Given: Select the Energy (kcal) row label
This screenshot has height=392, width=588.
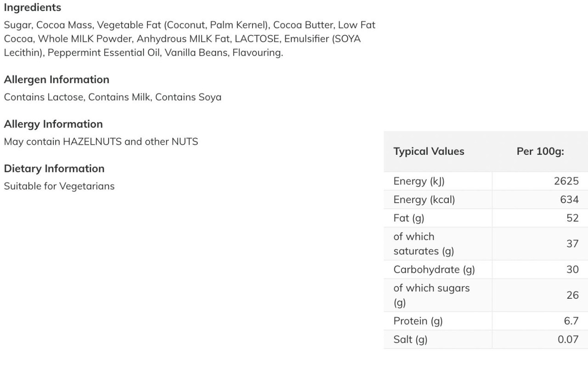Looking at the screenshot, I should point(424,199).
